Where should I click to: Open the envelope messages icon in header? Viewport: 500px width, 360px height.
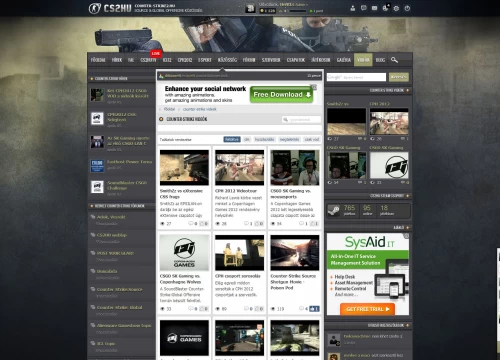(x=375, y=8)
